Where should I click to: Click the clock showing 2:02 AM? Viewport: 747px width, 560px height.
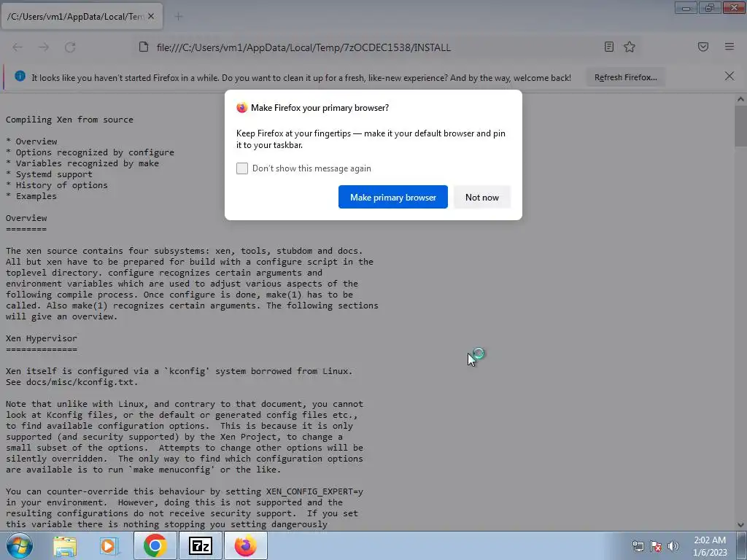click(x=710, y=540)
